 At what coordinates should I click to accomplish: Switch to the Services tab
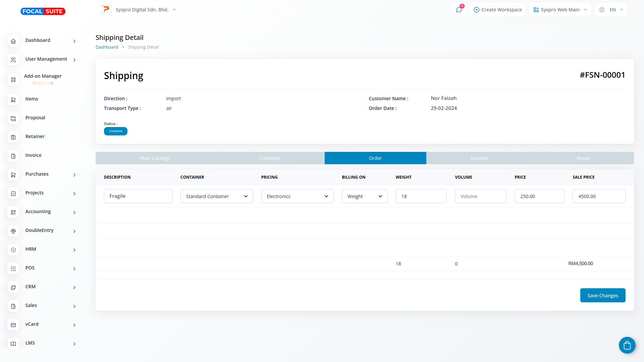479,158
